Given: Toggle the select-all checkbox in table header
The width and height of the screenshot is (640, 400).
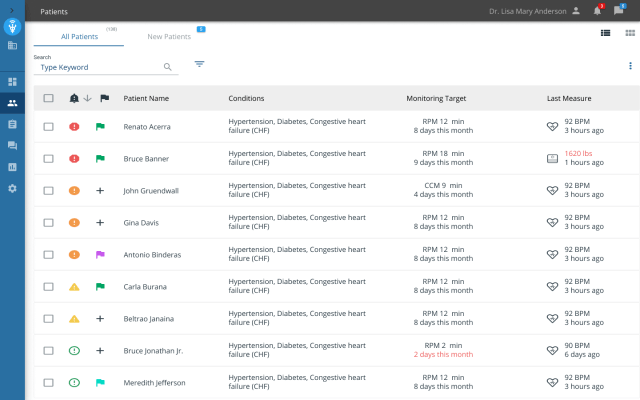Looking at the screenshot, I should click(x=48, y=98).
